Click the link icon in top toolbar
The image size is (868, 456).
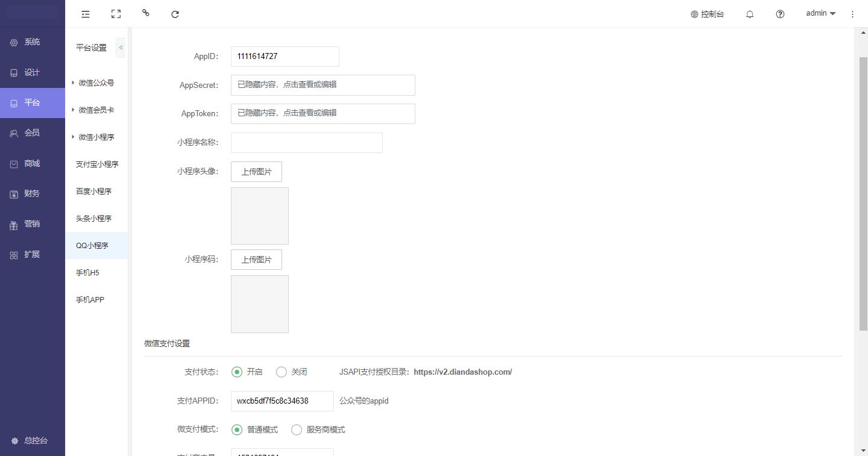coord(146,13)
